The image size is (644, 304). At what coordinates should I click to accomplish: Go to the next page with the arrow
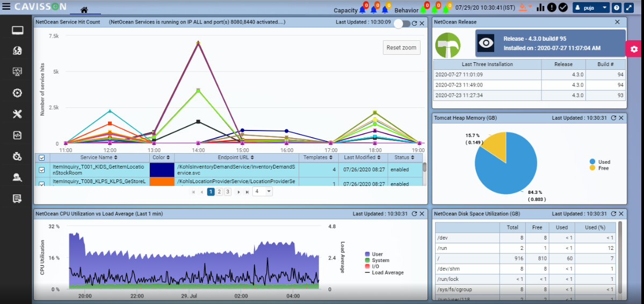(x=238, y=192)
